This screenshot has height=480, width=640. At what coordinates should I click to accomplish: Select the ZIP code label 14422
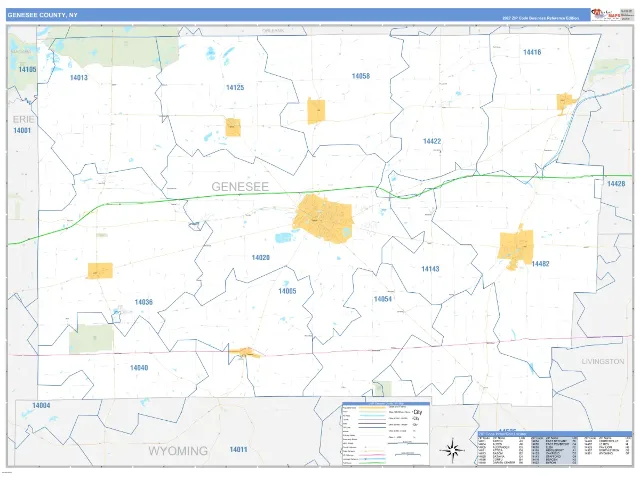[x=432, y=141]
